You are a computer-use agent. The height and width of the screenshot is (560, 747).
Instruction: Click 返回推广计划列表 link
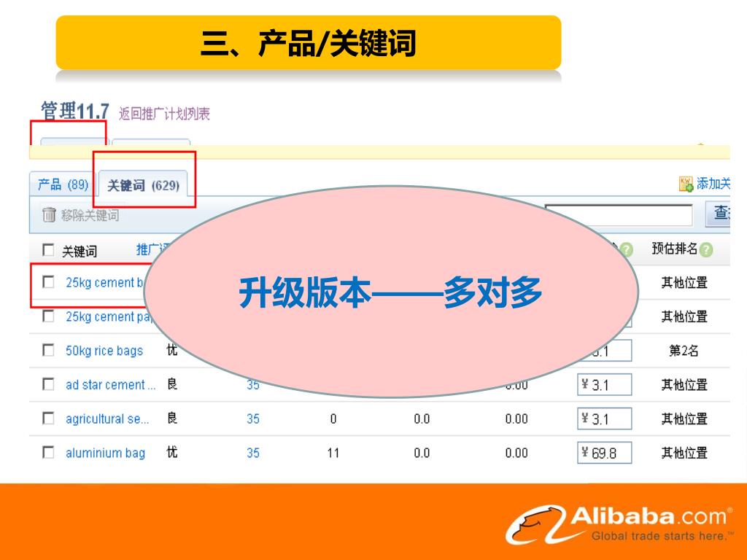click(164, 114)
